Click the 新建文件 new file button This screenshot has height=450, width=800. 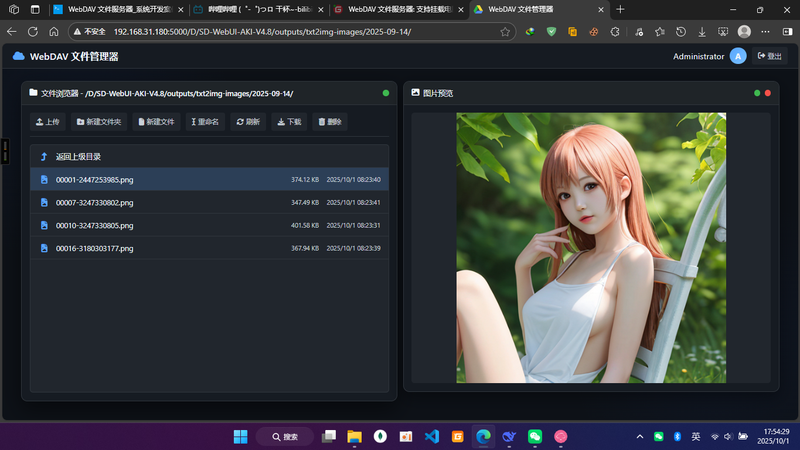pyautogui.click(x=156, y=122)
